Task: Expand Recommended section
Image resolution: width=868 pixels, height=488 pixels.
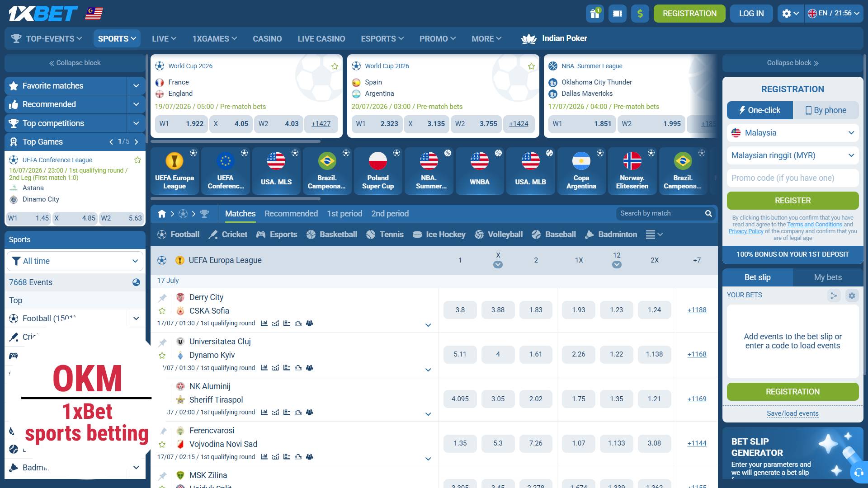Action: 136,104
